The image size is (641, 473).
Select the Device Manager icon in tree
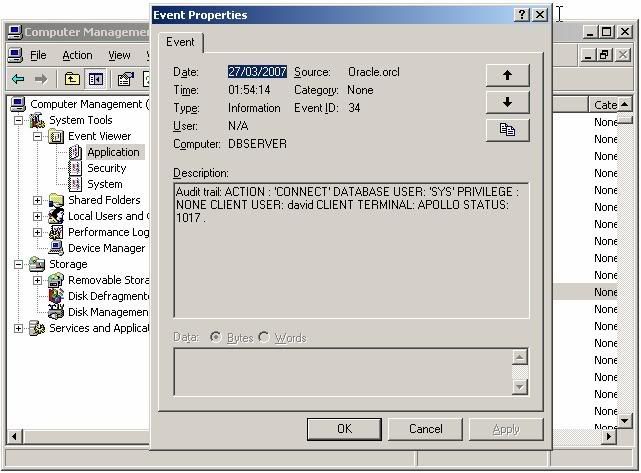55,248
